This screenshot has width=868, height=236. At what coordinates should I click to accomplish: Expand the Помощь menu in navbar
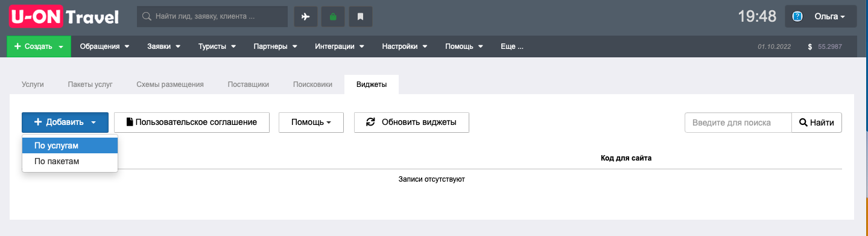pyautogui.click(x=464, y=46)
